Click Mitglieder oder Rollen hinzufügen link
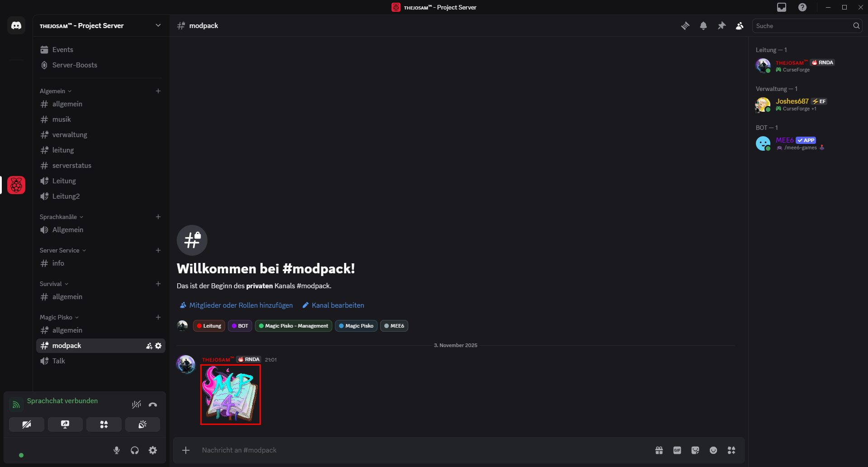This screenshot has height=467, width=868. tap(241, 305)
